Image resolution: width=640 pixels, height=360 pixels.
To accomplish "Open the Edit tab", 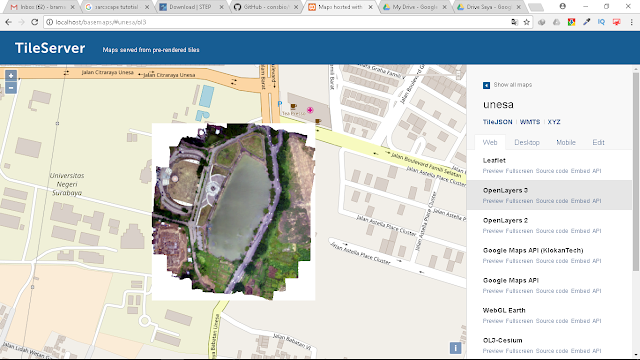I will pyautogui.click(x=598, y=142).
